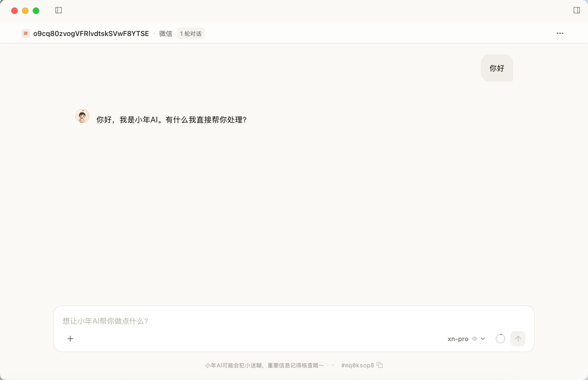
Task: Click the red WeChat channel badge icon
Action: (x=26, y=33)
